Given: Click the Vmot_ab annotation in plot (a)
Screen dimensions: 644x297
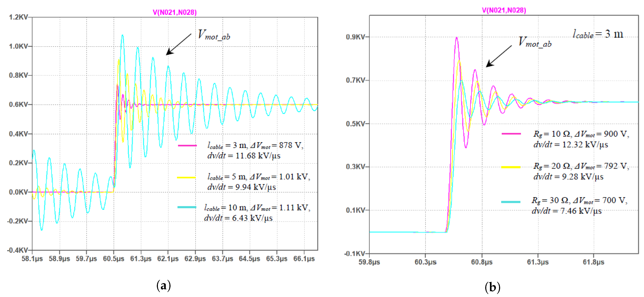Looking at the screenshot, I should 214,35.
